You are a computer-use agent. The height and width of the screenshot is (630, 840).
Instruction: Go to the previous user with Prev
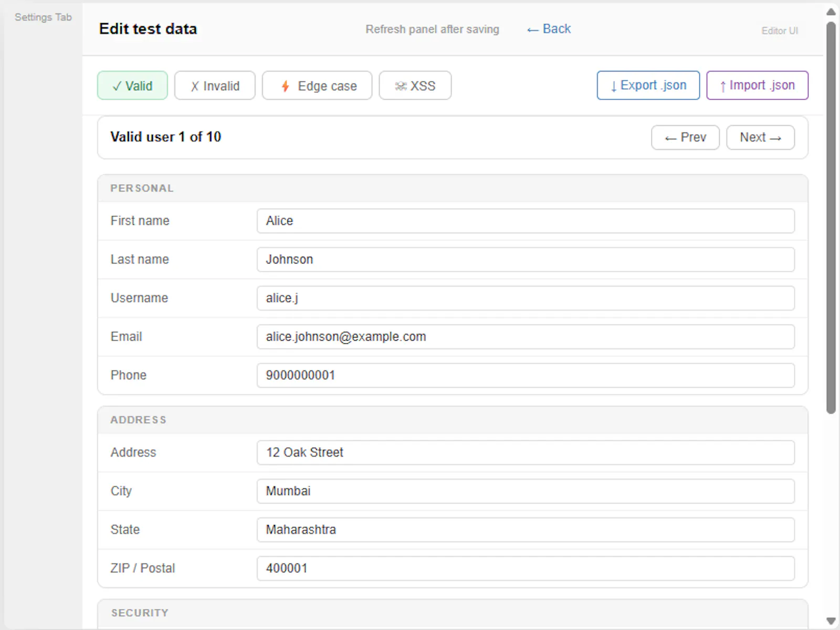(685, 138)
